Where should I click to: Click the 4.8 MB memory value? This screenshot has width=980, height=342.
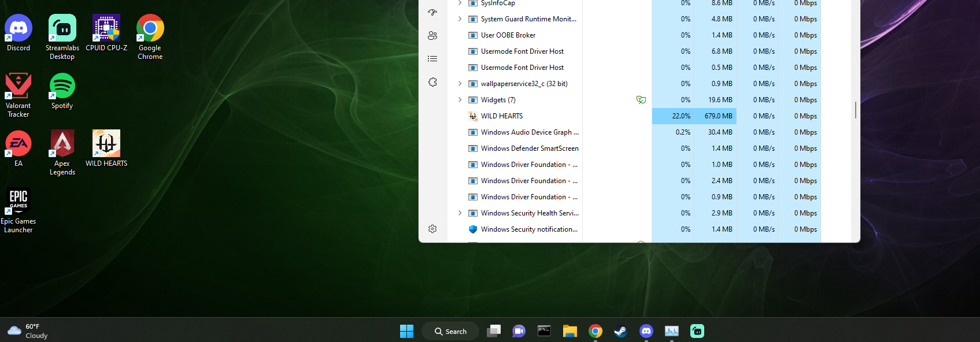[722, 19]
